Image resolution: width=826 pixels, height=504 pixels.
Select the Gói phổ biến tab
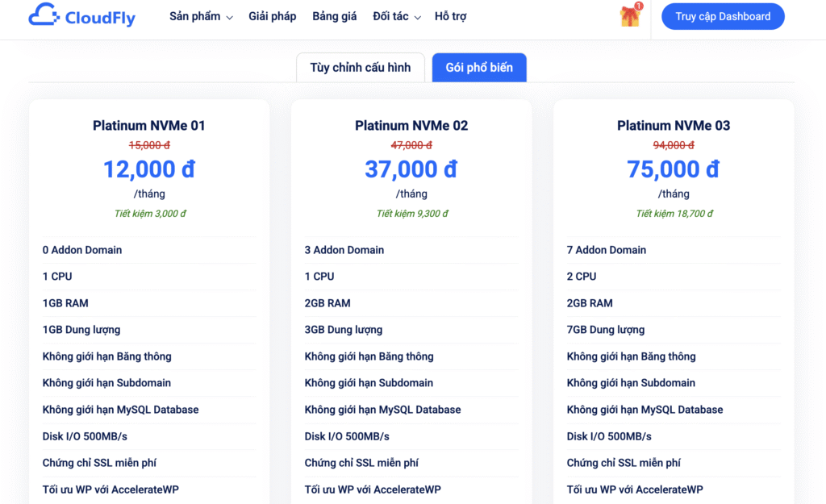479,68
